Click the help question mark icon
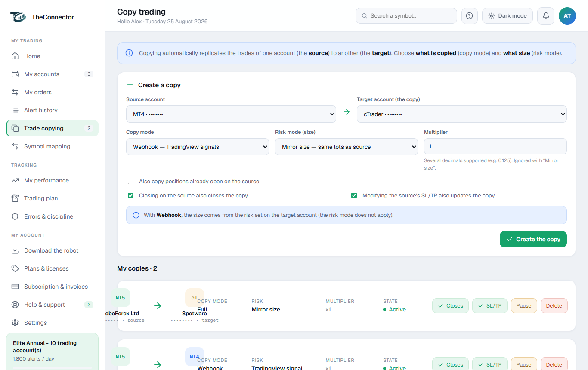The height and width of the screenshot is (370, 588). (x=470, y=16)
